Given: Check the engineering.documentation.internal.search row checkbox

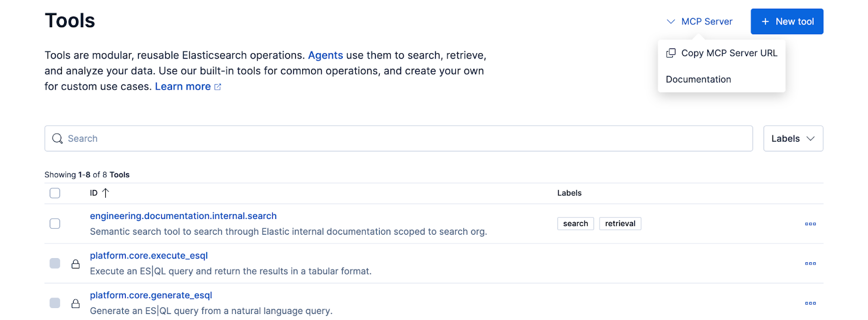Looking at the screenshot, I should [55, 224].
